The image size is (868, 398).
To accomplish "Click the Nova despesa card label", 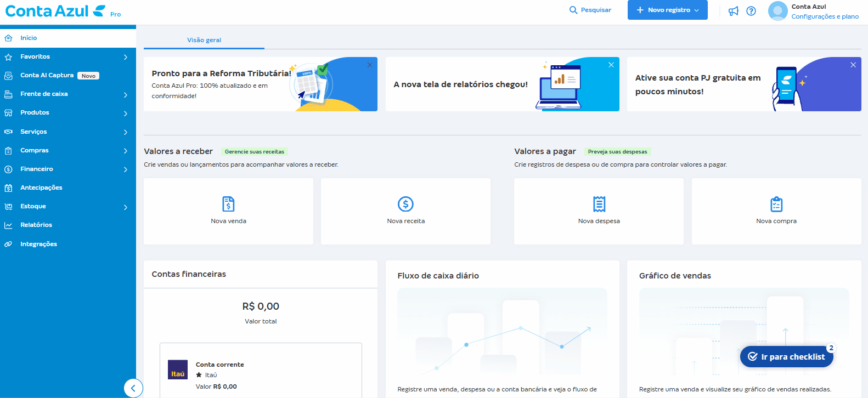I will pos(599,221).
